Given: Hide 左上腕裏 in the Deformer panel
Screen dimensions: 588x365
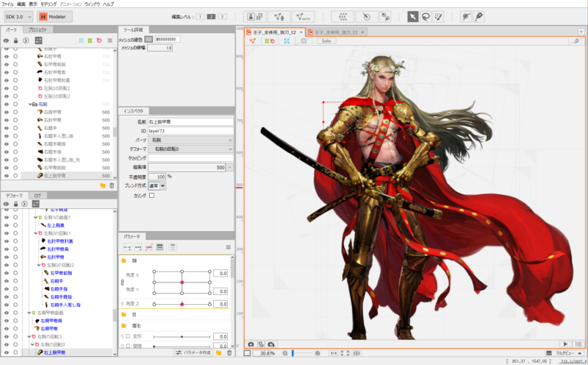Looking at the screenshot, I should point(7,225).
